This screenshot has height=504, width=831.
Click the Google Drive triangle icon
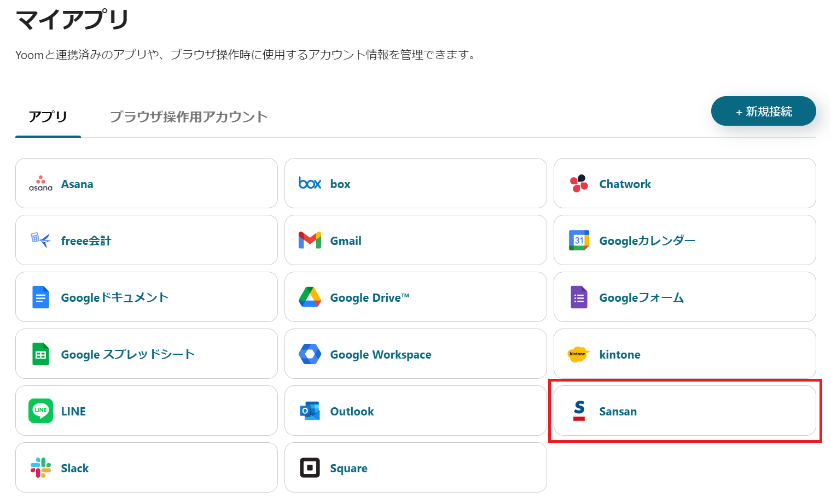310,297
